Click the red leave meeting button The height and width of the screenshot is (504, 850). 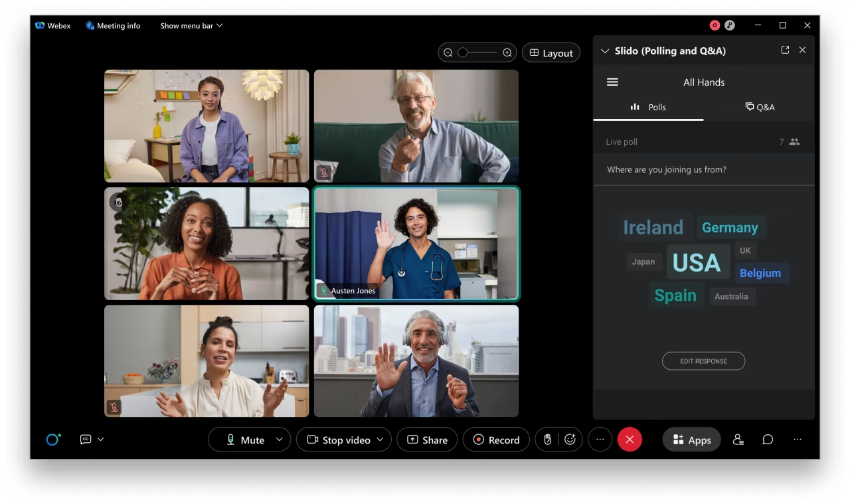point(630,440)
